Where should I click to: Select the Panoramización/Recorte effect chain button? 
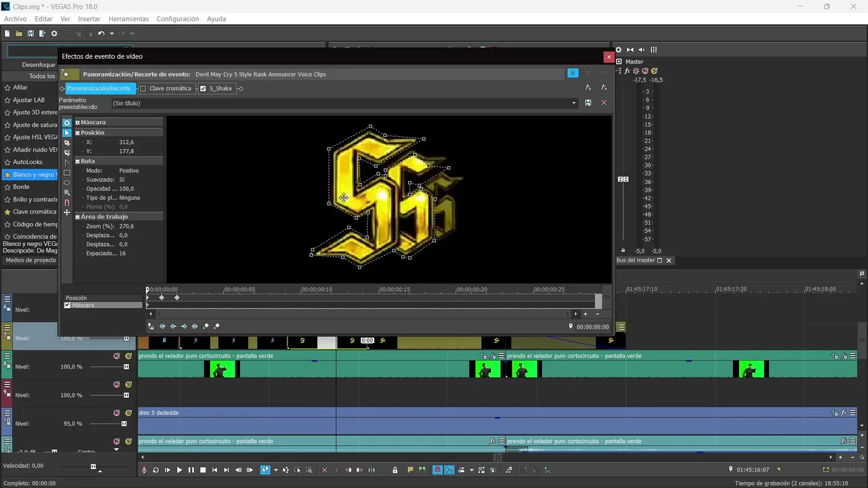pyautogui.click(x=99, y=88)
